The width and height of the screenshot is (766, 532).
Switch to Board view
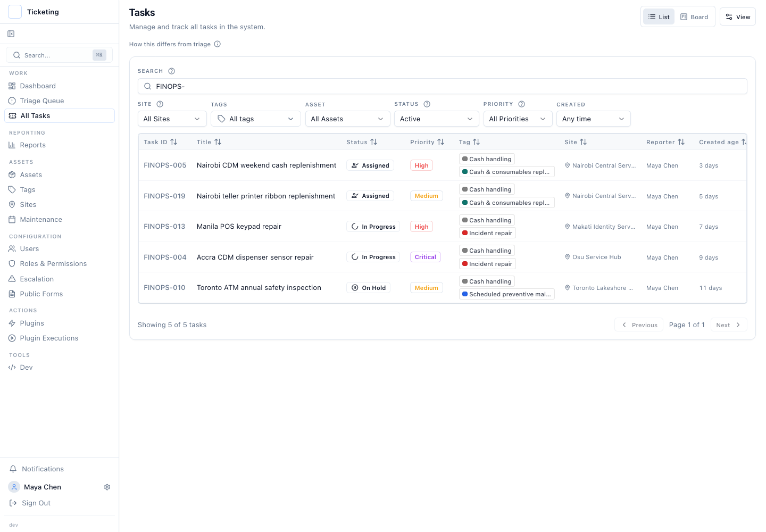(694, 17)
